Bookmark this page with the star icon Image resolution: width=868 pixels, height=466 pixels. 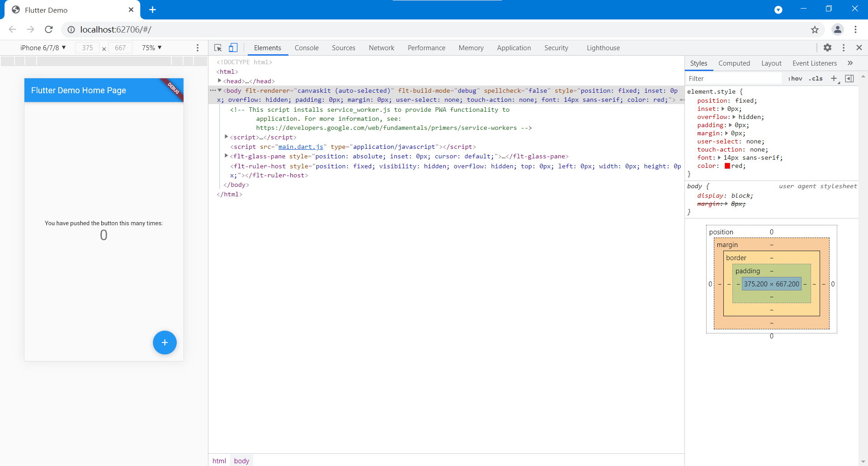[x=815, y=29]
